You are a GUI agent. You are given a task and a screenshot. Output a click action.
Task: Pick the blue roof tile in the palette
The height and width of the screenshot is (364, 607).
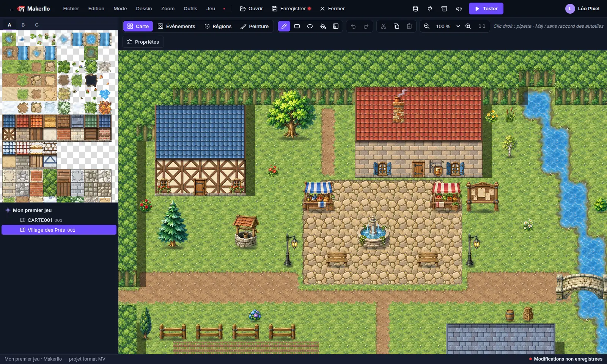pyautogui.click(x=9, y=121)
